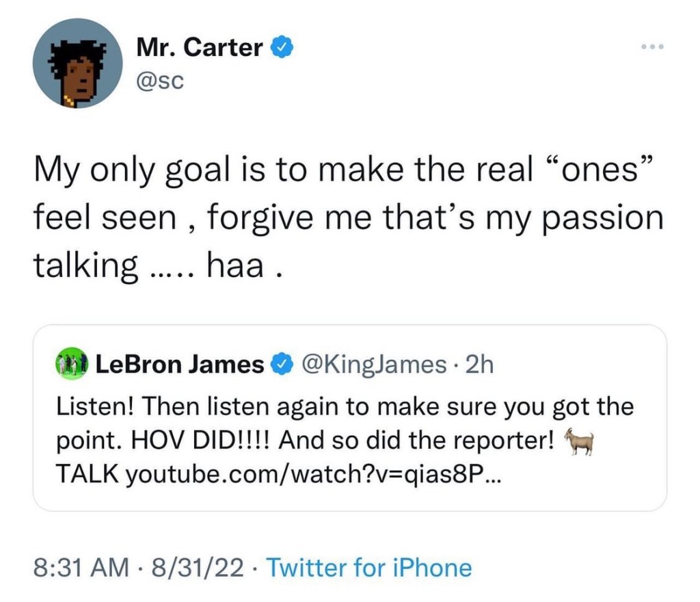Open the youtube.com/watch link
The height and width of the screenshot is (602, 700).
point(314,473)
